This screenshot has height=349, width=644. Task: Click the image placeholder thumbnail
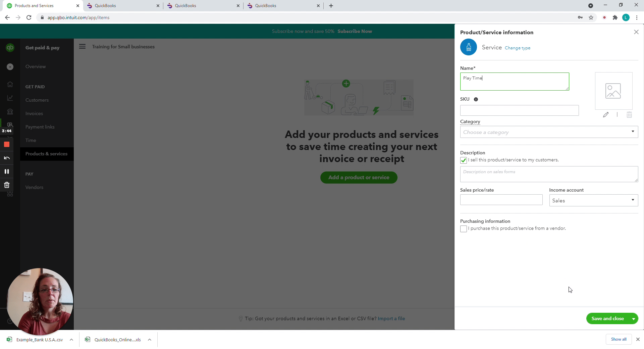click(x=613, y=91)
